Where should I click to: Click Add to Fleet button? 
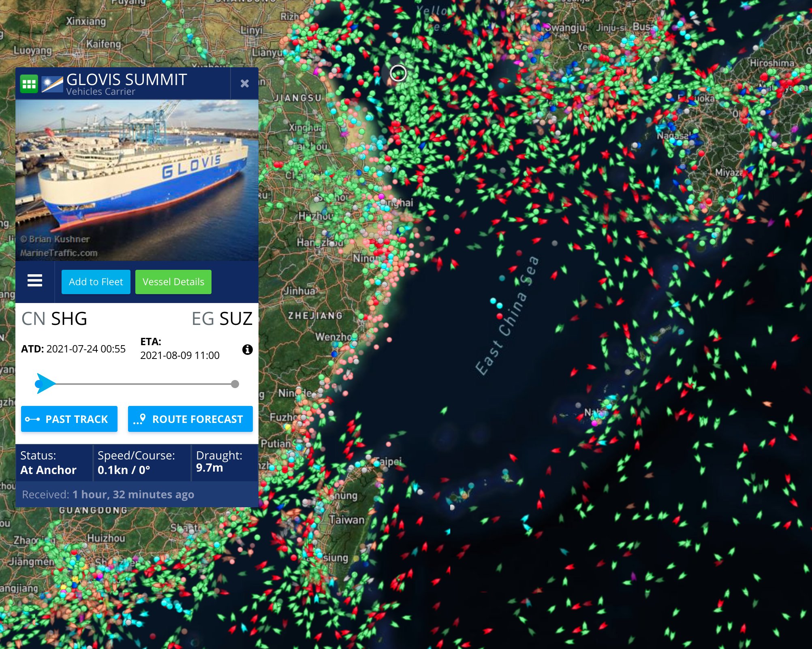click(x=96, y=282)
